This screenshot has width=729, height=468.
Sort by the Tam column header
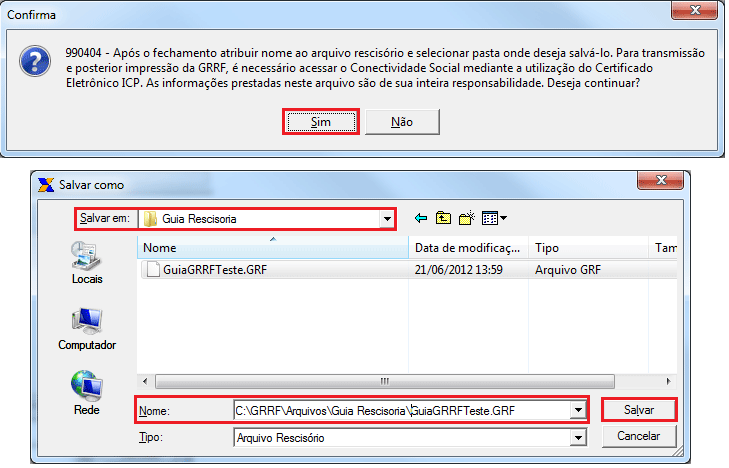click(x=665, y=248)
